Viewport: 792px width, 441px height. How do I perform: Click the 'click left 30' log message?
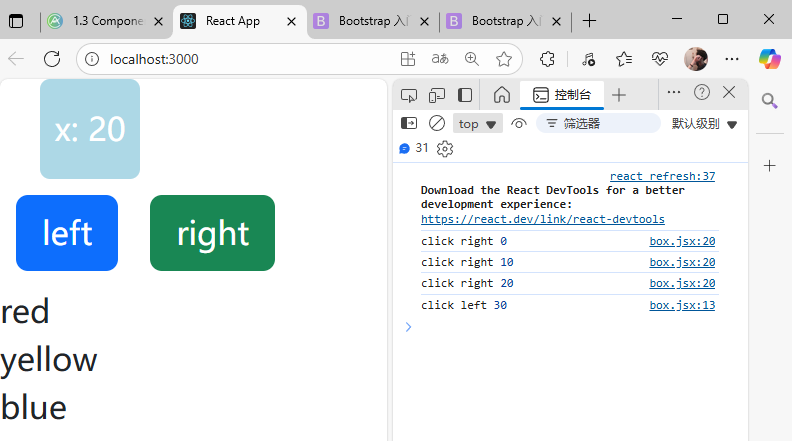(x=464, y=305)
